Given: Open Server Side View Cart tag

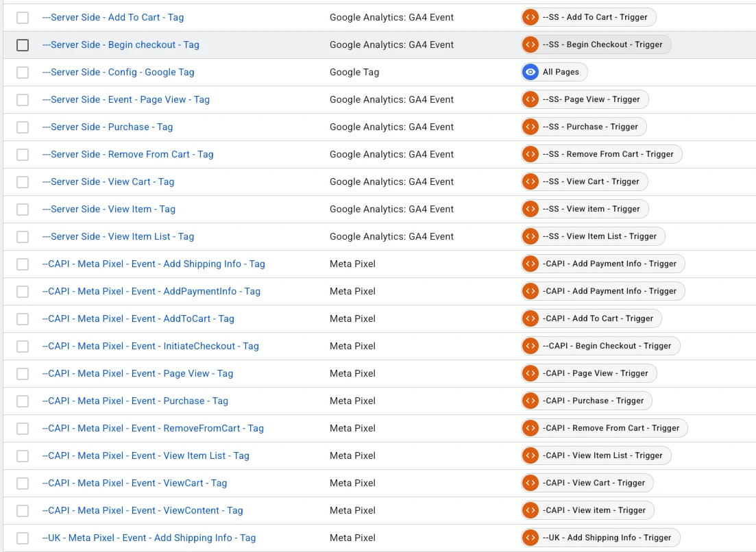Looking at the screenshot, I should point(108,182).
